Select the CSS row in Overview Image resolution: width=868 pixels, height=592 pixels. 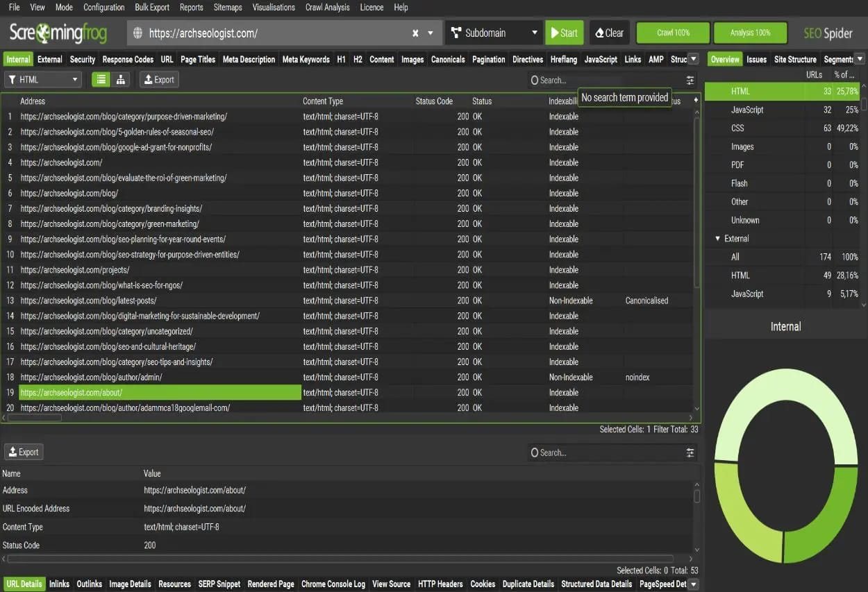(782, 128)
